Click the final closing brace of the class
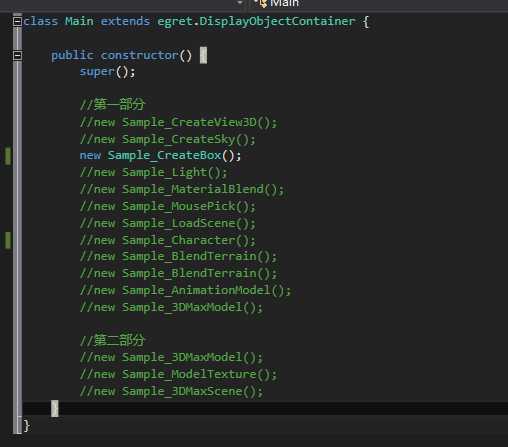Screen dimensions: 508x447 click(x=27, y=426)
